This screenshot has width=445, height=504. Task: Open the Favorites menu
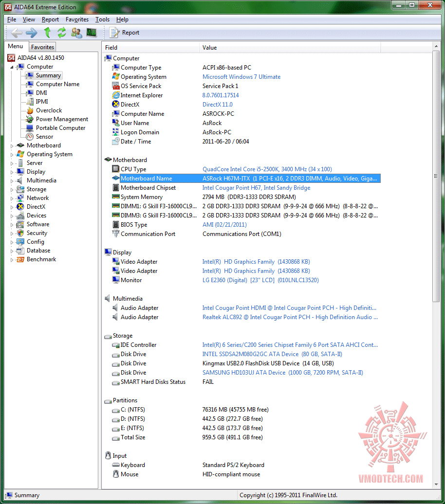point(77,19)
